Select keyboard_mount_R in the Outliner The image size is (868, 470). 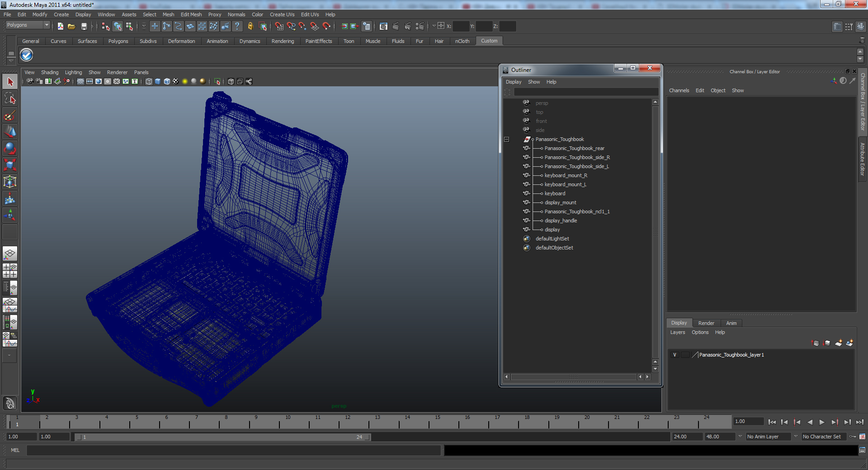(x=566, y=175)
